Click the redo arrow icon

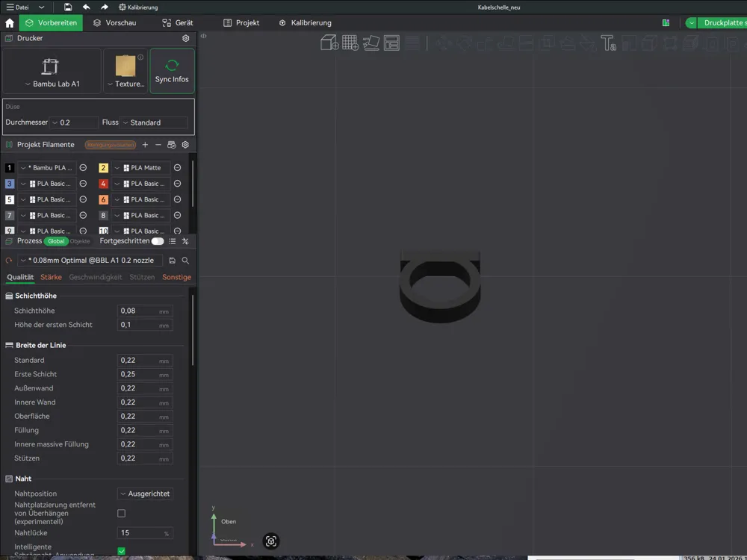tap(105, 7)
